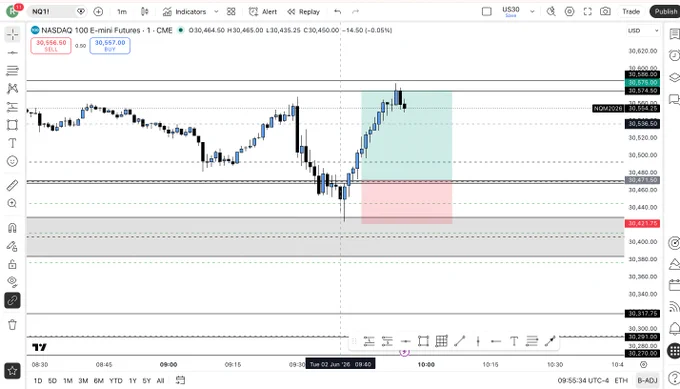Take a chart snapshot with camera icon
Viewport: 680px width, 389px height.
(x=605, y=12)
